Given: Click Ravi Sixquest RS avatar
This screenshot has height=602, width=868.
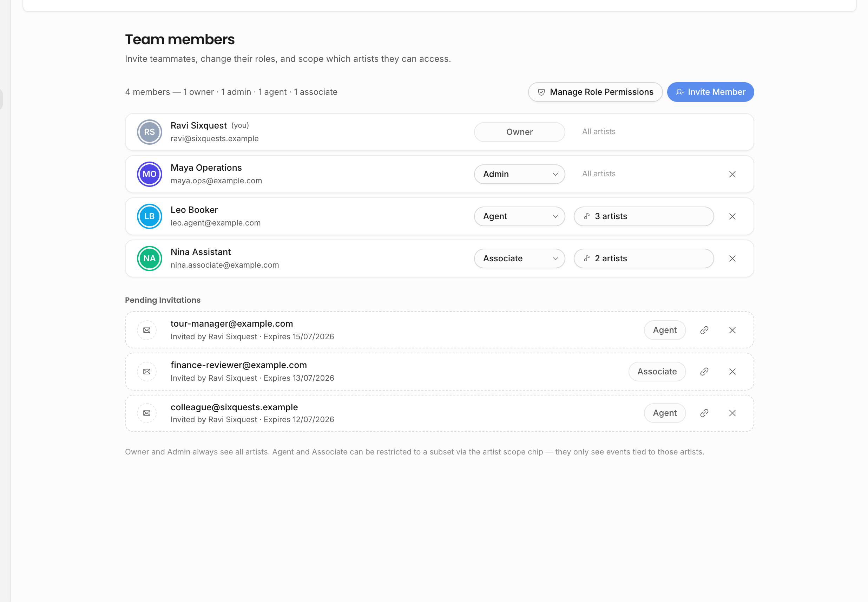Looking at the screenshot, I should pos(149,132).
